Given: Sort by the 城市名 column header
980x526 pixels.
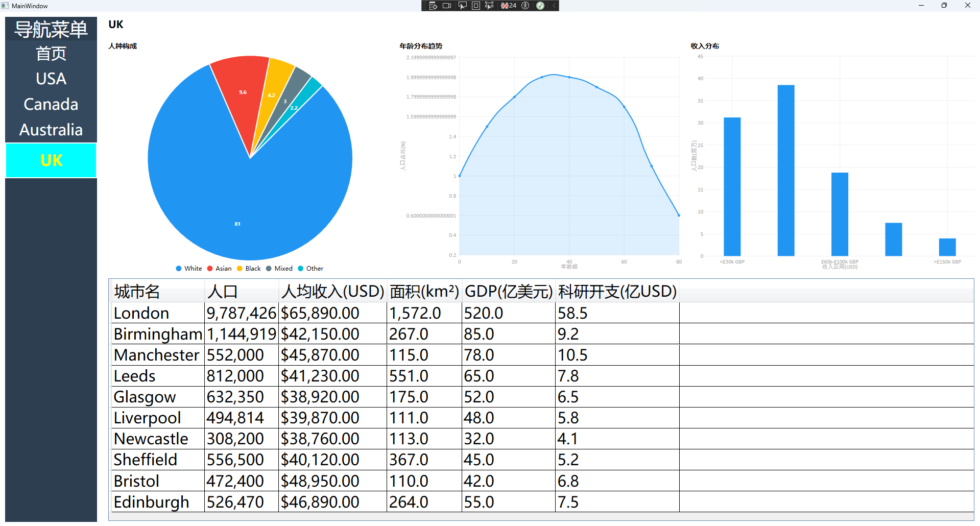Looking at the screenshot, I should (158, 291).
